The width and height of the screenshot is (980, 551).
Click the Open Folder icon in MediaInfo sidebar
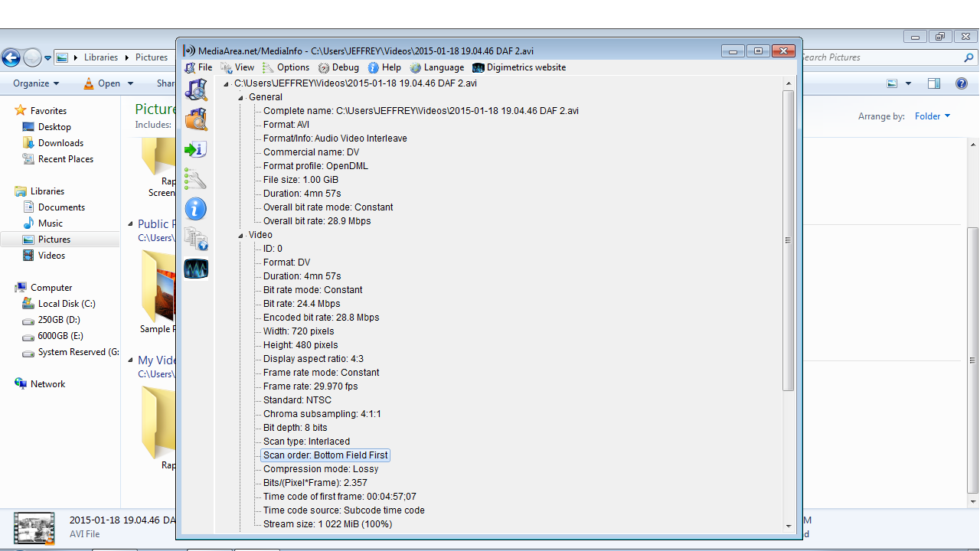pyautogui.click(x=196, y=119)
